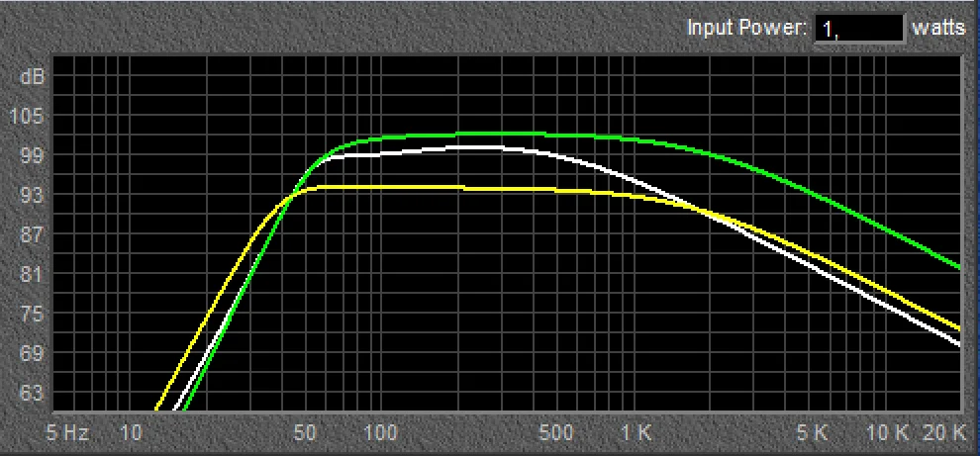980x456 pixels.
Task: Click the 100 Hz frequency label
Action: coord(380,432)
